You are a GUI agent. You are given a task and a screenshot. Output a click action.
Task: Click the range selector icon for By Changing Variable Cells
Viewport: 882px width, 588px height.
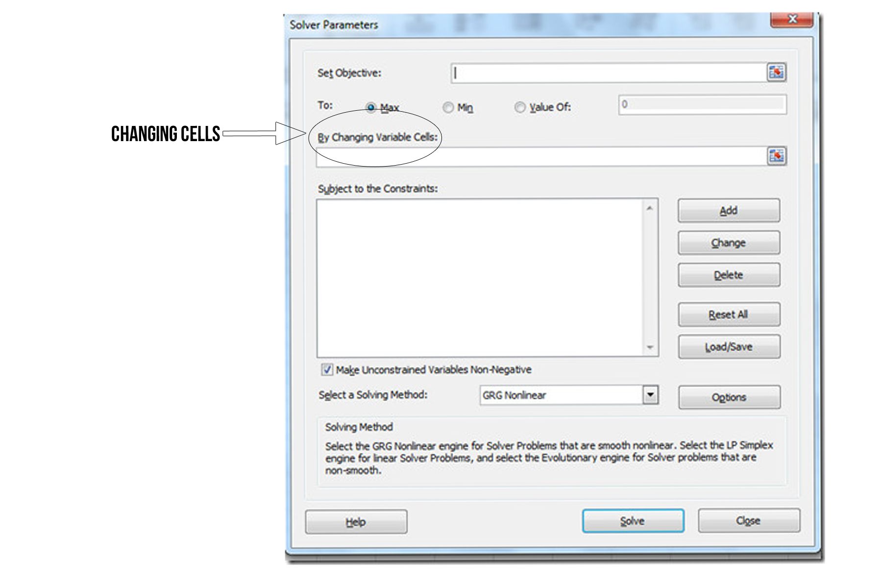[777, 156]
